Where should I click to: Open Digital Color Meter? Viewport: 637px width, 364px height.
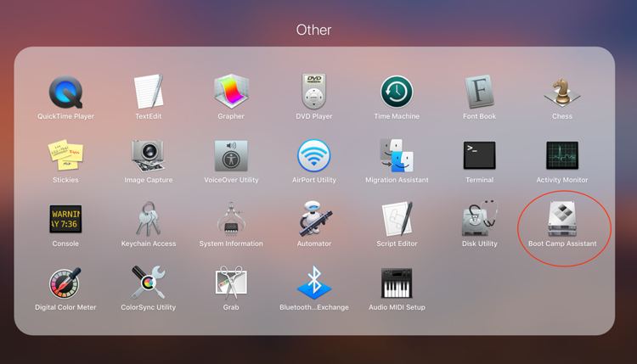65,283
